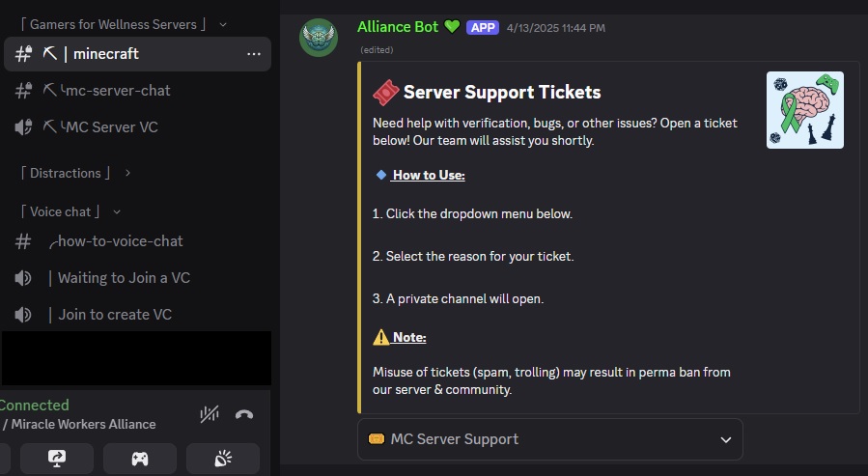
Task: Click the Alliance Bot username
Action: [x=398, y=27]
